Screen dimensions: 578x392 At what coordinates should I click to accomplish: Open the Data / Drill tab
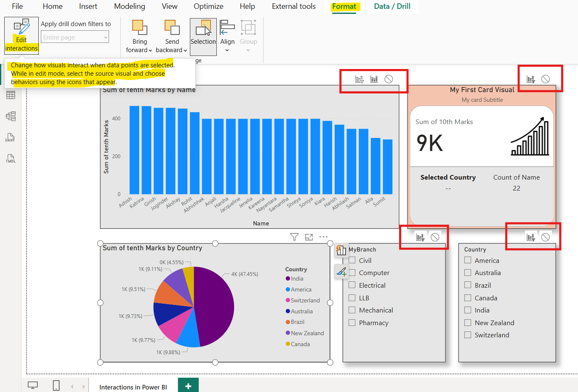coord(392,6)
